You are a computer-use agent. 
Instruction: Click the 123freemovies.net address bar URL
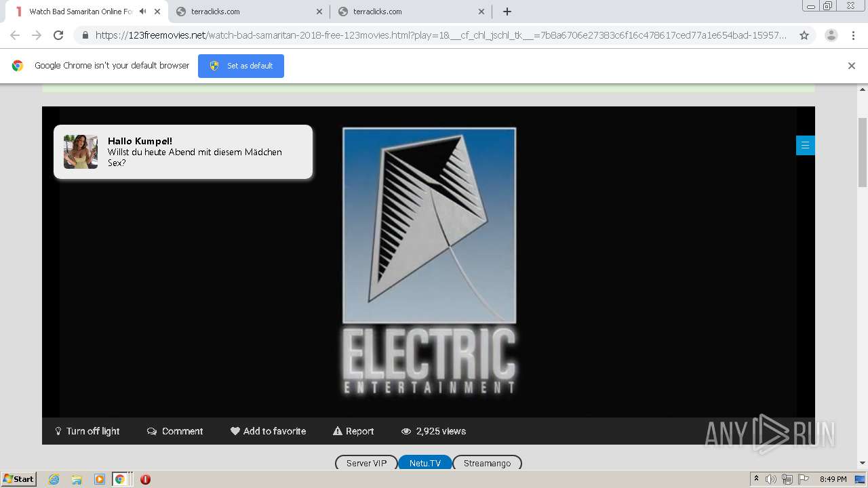[x=441, y=35]
